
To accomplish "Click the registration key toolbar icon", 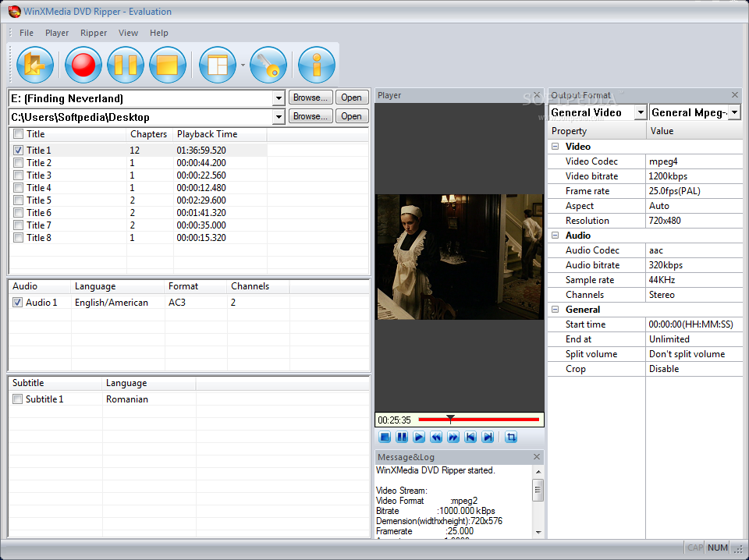I will [x=268, y=65].
